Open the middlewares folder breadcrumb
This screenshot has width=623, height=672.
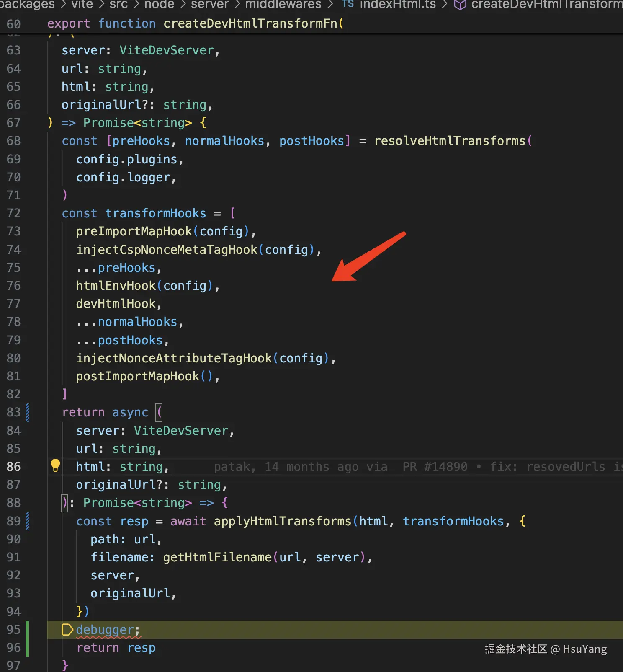pos(283,4)
